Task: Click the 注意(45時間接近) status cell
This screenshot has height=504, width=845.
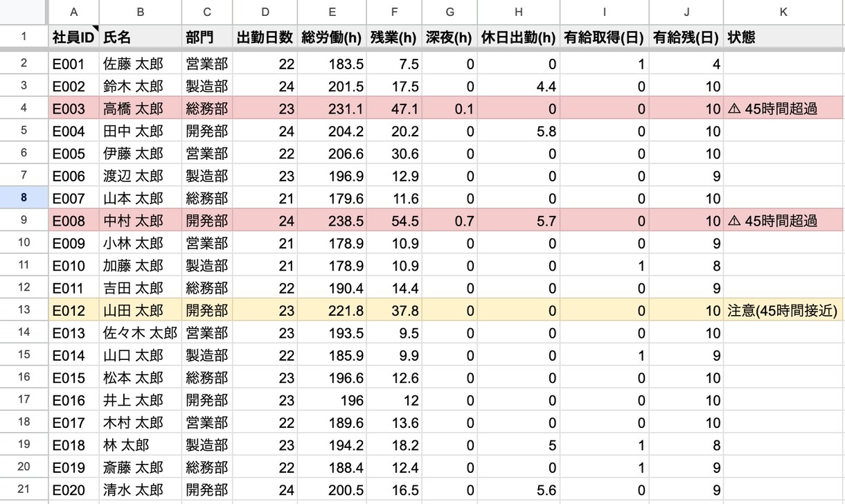Action: 784,311
